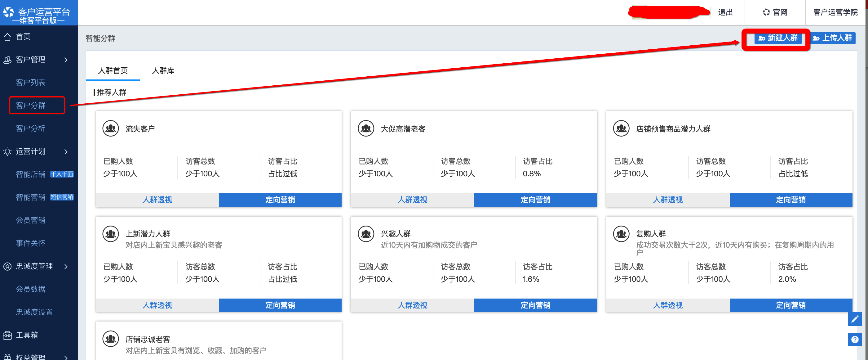Click 定向营销 on 店铺预售商品潜力人群 card

click(791, 200)
